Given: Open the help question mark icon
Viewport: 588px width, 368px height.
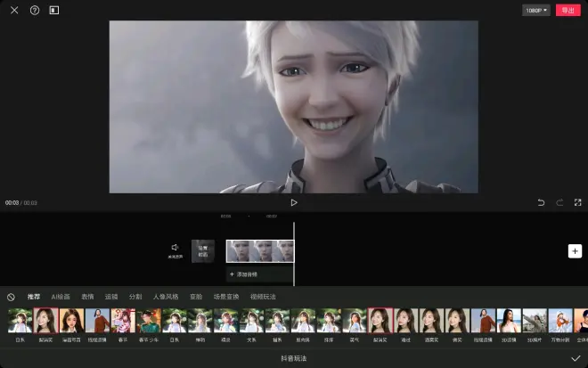Looking at the screenshot, I should pos(35,11).
